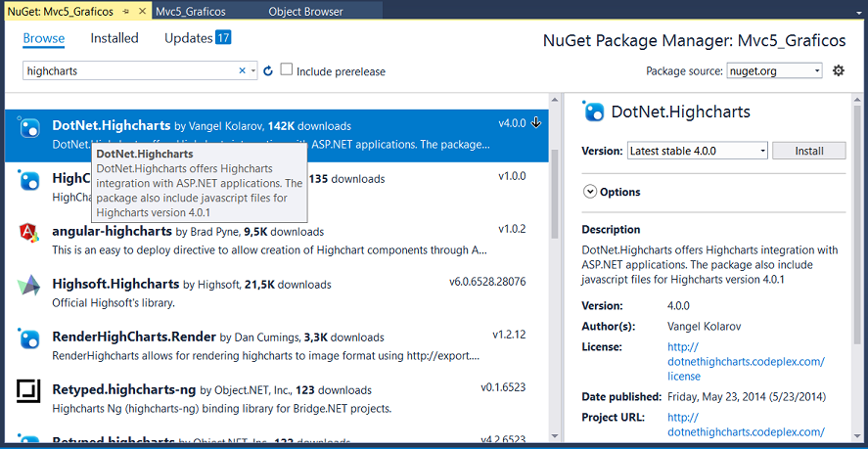Click the DotNet.Highcharts download arrow icon
Screen dimensions: 868x449
(535, 123)
